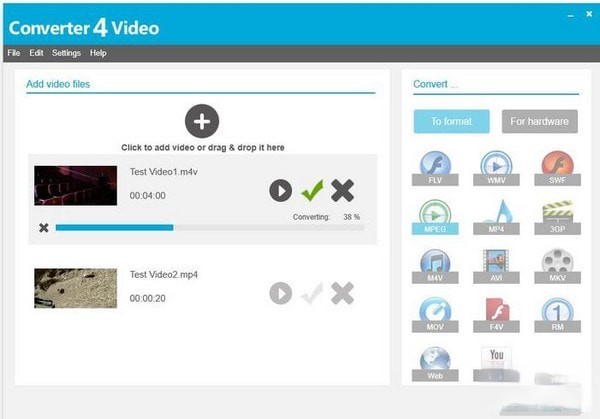600x419 pixels.
Task: Click the plus icon to add video
Action: (x=202, y=121)
